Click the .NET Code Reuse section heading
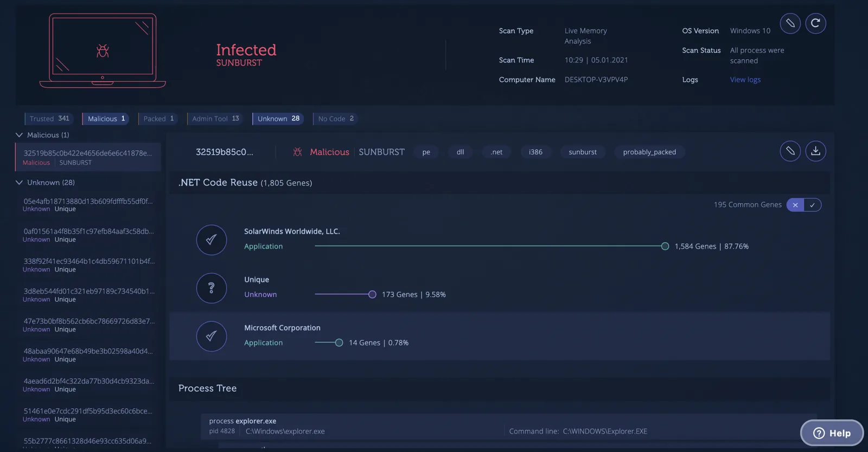This screenshot has height=452, width=868. coord(245,183)
